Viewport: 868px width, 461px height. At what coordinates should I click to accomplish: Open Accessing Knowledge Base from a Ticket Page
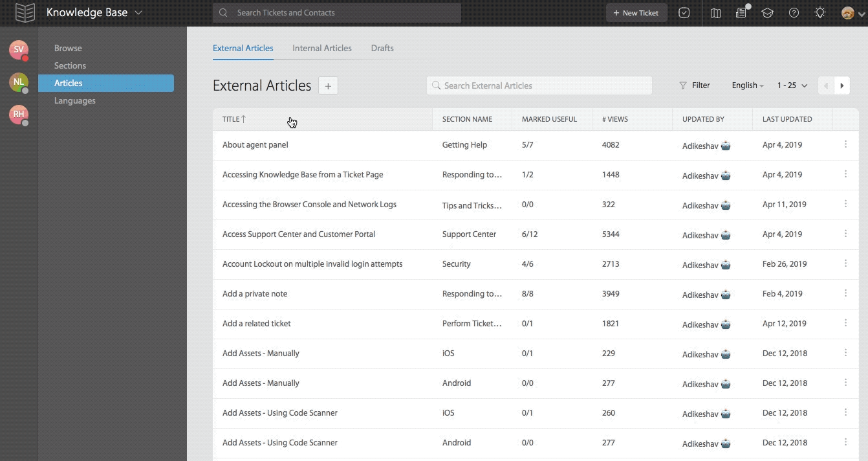[303, 175]
